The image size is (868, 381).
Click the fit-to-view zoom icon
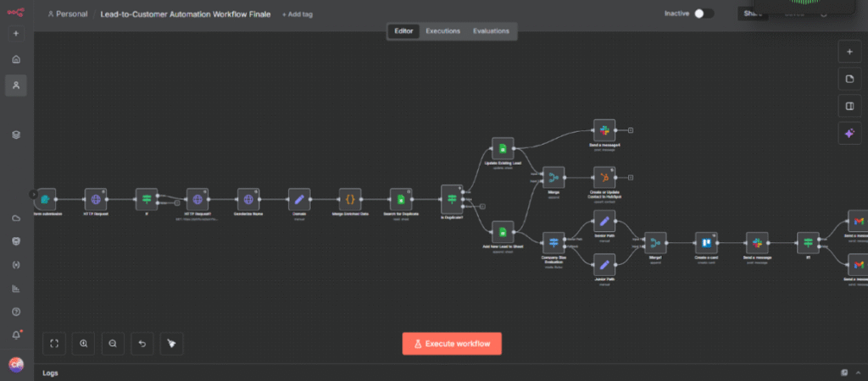pyautogui.click(x=54, y=343)
